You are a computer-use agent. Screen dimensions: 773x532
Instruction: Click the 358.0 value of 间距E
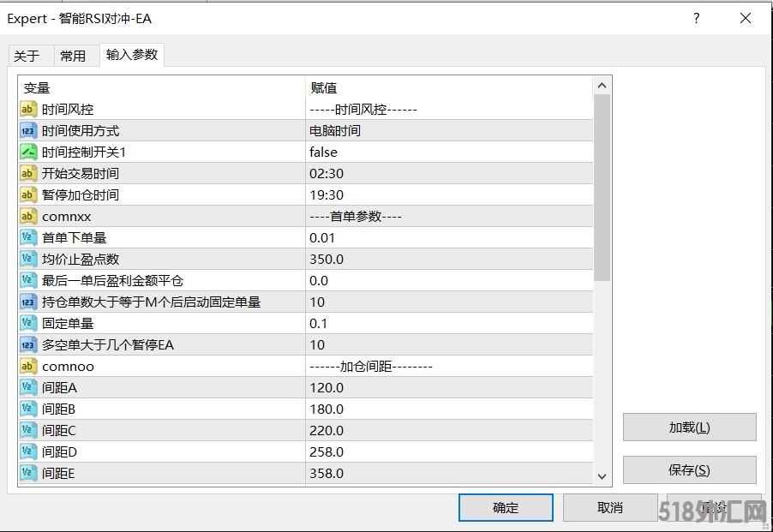(x=449, y=474)
